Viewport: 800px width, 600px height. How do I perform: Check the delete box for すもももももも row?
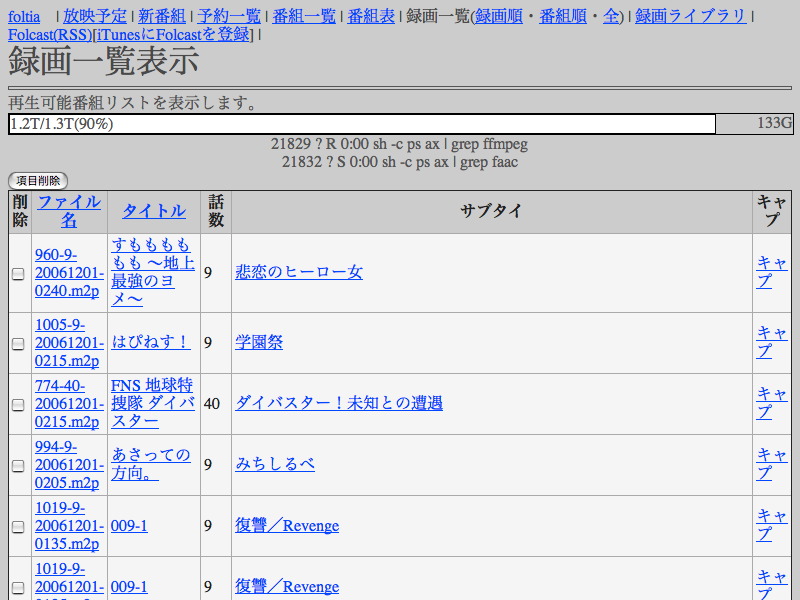pos(18,274)
